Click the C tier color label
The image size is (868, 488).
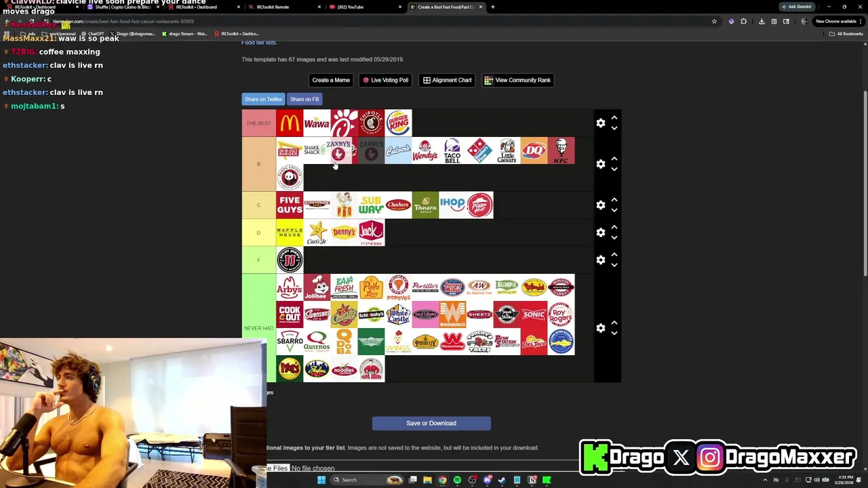point(259,205)
